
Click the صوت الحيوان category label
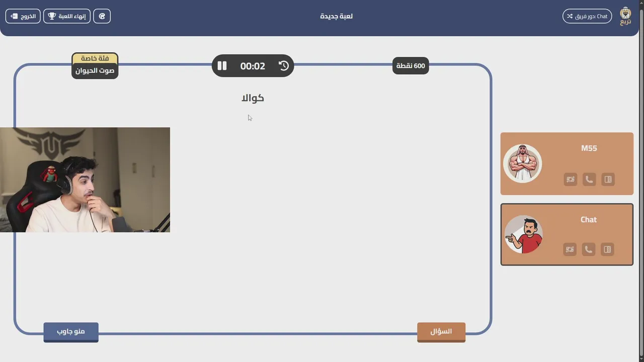95,71
